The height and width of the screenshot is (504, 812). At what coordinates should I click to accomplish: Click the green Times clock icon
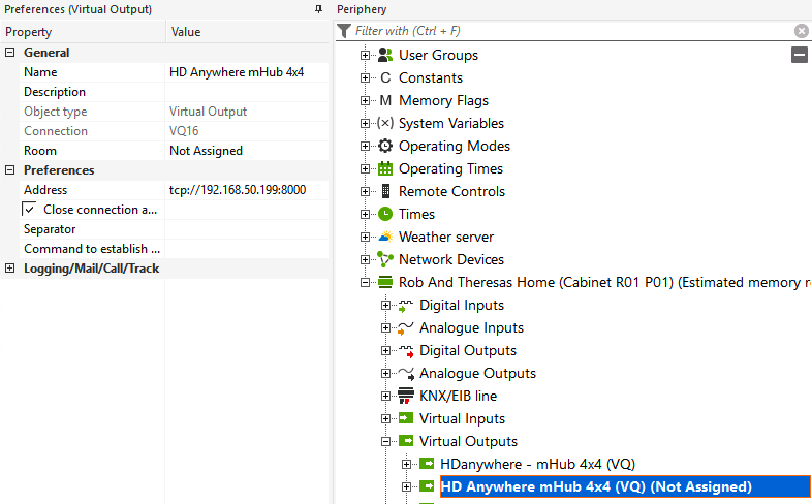click(385, 214)
